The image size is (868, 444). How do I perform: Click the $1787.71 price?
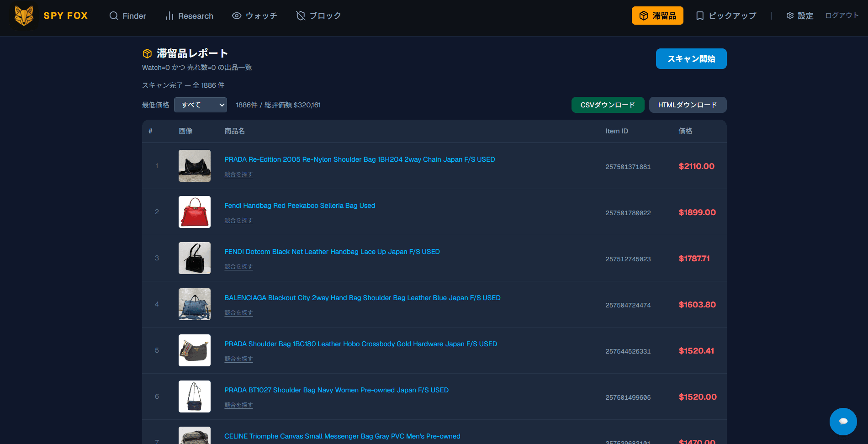[x=694, y=259]
